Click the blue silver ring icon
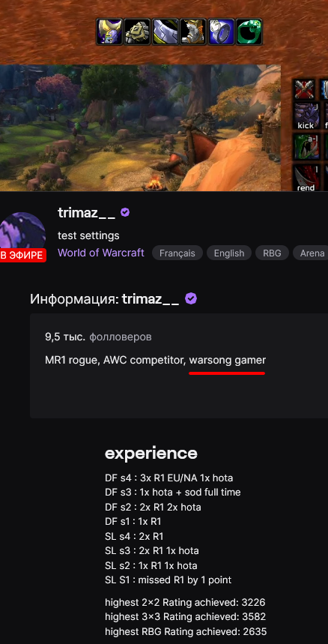This screenshot has height=644, width=328. coord(221,31)
